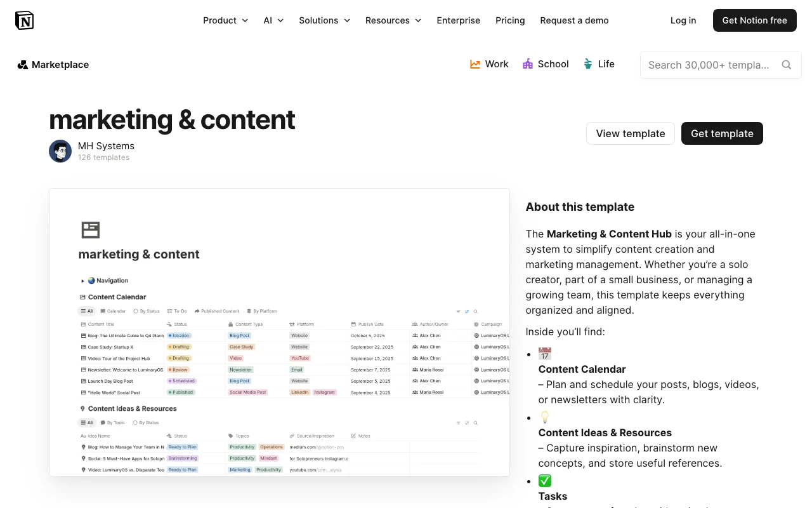
Task: Click the Marketplace shapes icon
Action: pyautogui.click(x=23, y=65)
